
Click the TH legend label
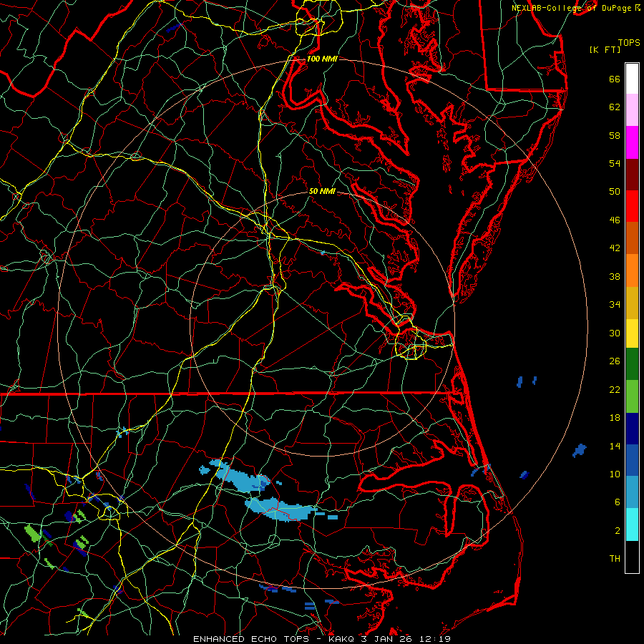tap(615, 559)
